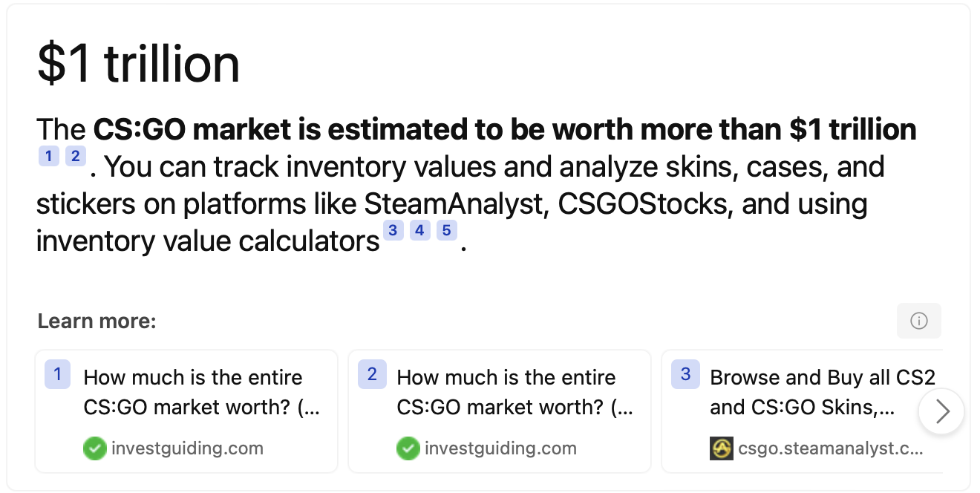
Task: Click inline citation 1 after the bold text
Action: 49,156
